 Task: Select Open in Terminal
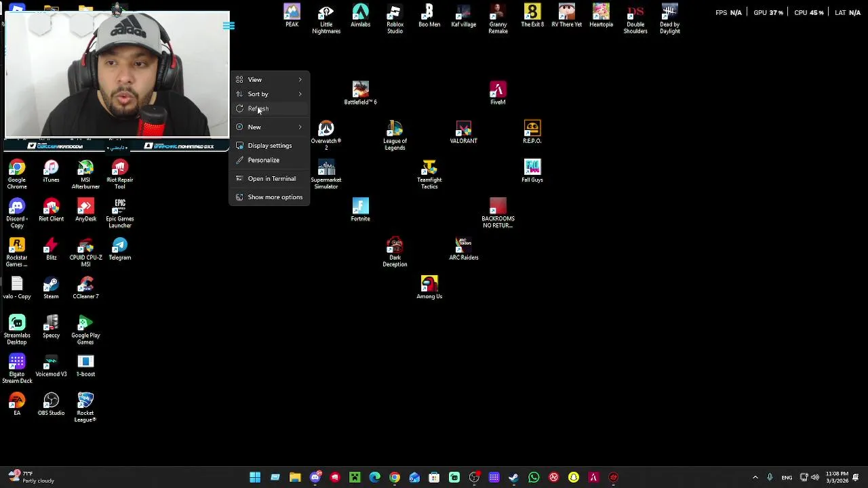269,178
